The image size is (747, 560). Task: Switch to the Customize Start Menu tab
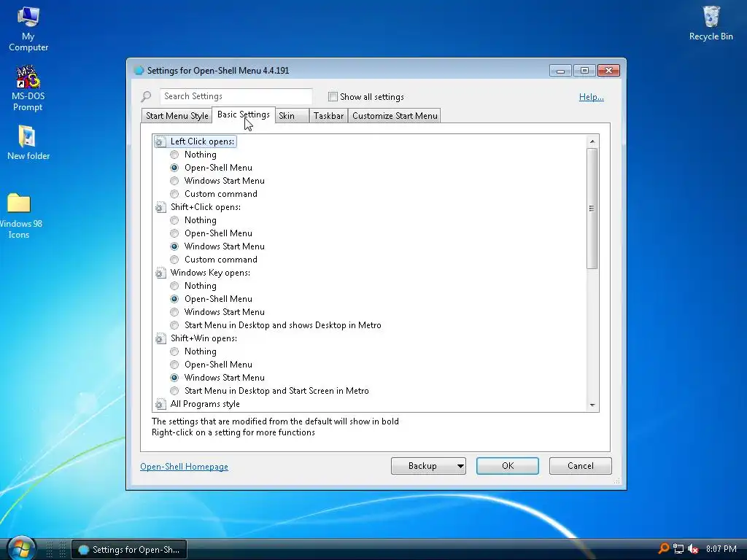pos(395,116)
